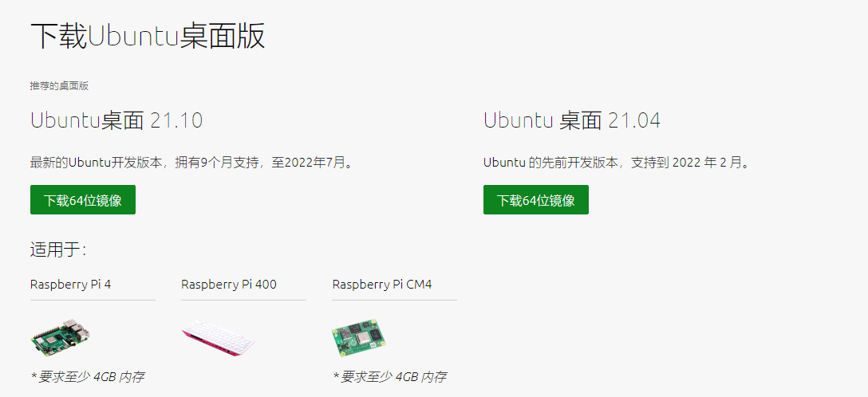The width and height of the screenshot is (868, 397).
Task: Click the Ubuntu桌面 21.10 heading
Action: click(x=116, y=120)
